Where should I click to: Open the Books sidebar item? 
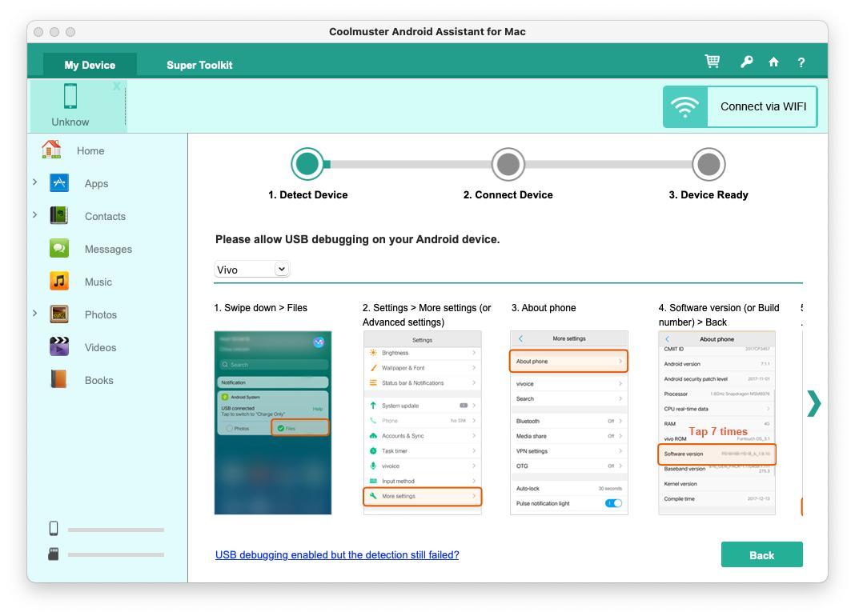tap(99, 380)
